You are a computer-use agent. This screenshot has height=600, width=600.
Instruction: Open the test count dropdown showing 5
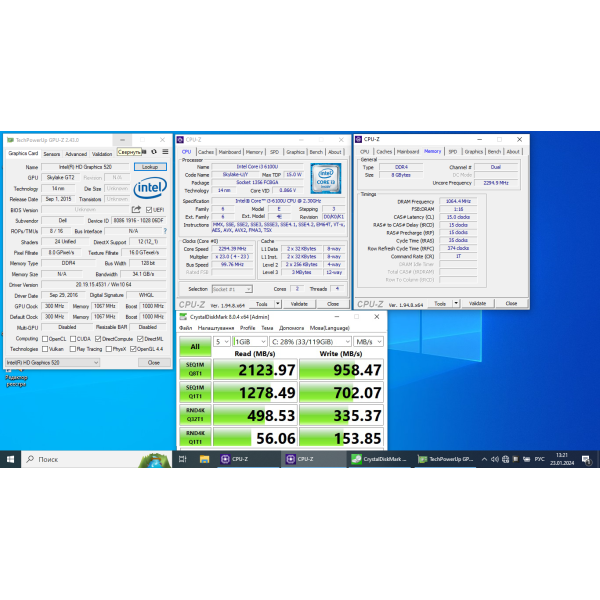pyautogui.click(x=222, y=342)
